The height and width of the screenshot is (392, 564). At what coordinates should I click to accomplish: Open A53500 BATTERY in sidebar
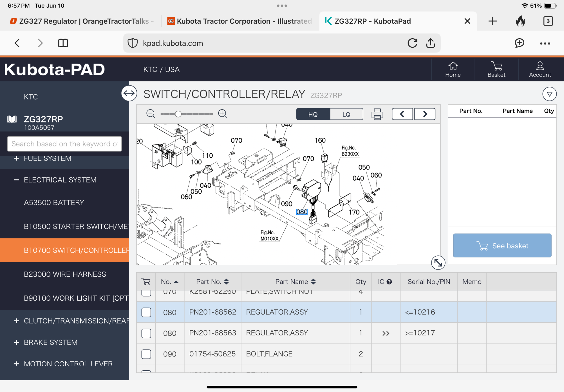pyautogui.click(x=54, y=203)
